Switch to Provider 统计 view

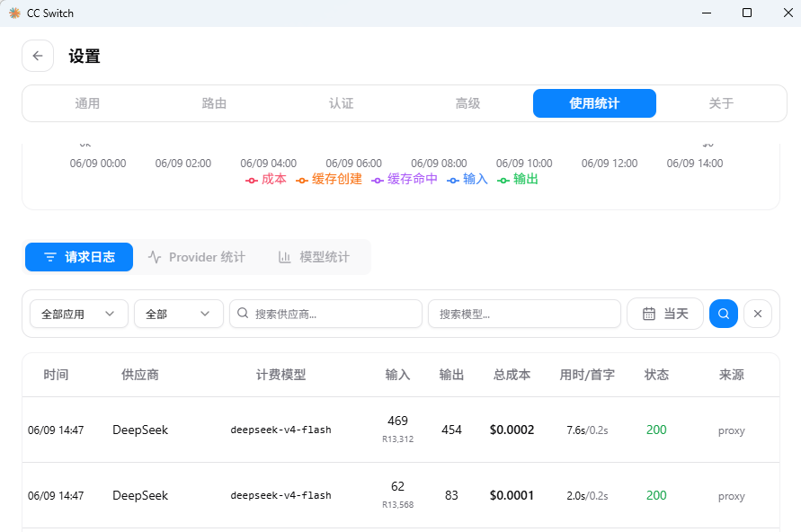click(x=197, y=257)
